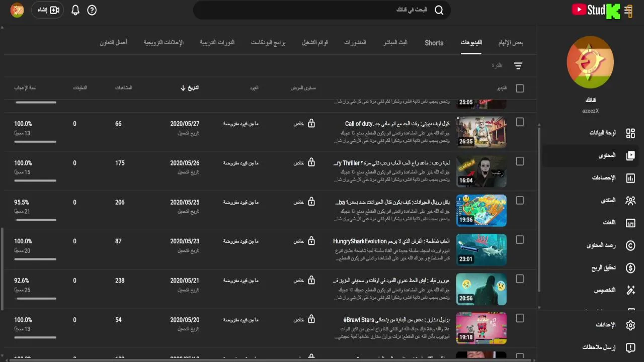Click the large channel profile picture
This screenshot has height=362, width=644.
pyautogui.click(x=590, y=62)
